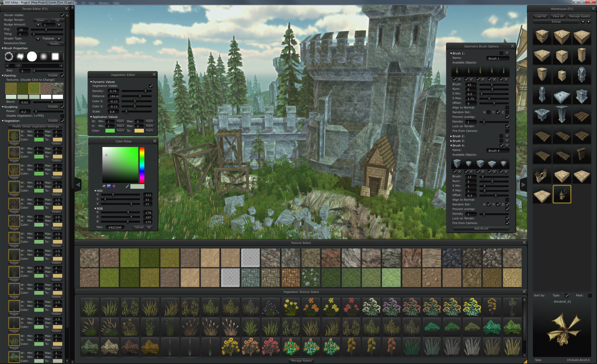Select the hard round brush shape in Brush Properties
Image resolution: width=597 pixels, height=364 pixels.
pos(32,56)
